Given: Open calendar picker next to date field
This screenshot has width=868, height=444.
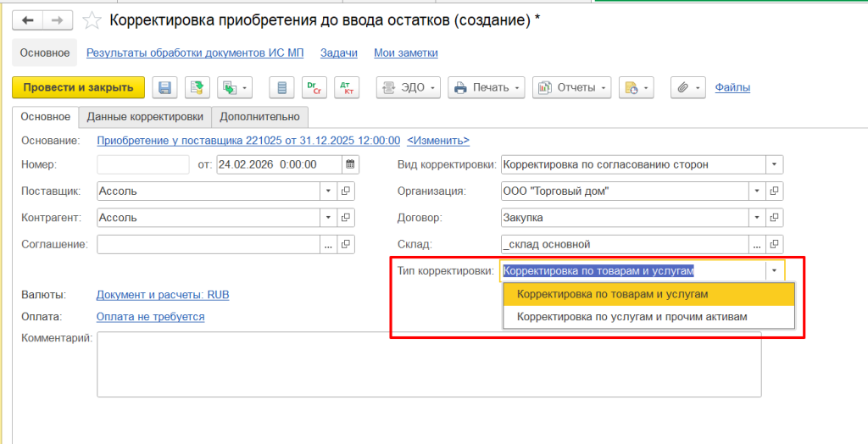Looking at the screenshot, I should [349, 164].
